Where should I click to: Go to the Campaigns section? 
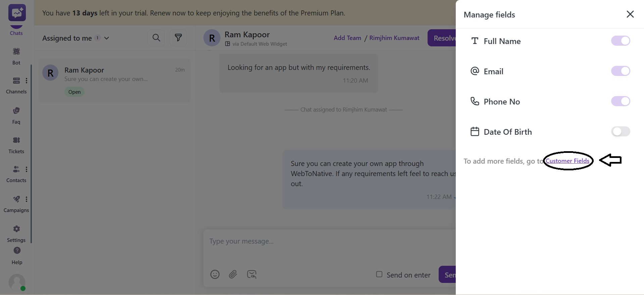[x=16, y=199]
